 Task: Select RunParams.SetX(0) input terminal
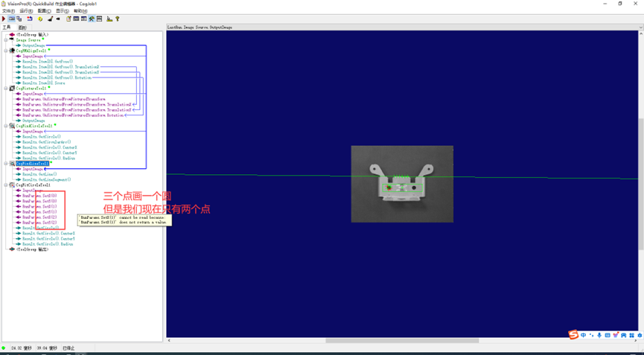(x=39, y=196)
